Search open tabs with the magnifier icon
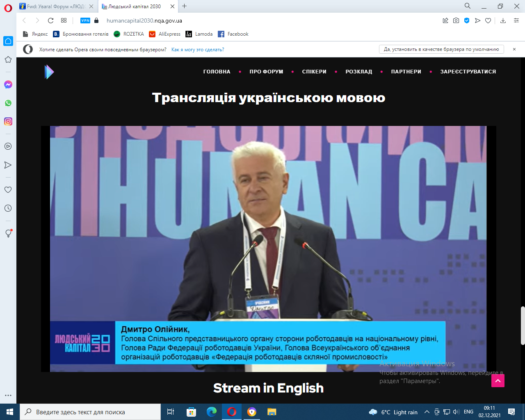525x420 pixels. tap(468, 6)
